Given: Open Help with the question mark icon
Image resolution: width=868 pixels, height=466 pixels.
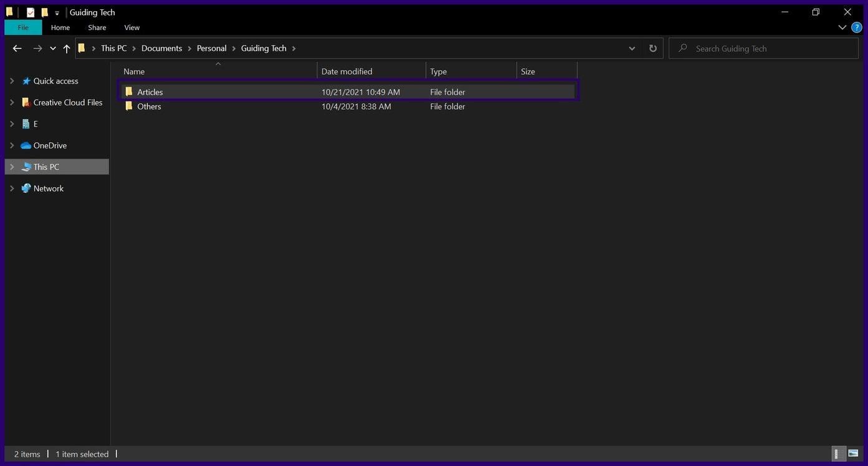Looking at the screenshot, I should (x=857, y=27).
